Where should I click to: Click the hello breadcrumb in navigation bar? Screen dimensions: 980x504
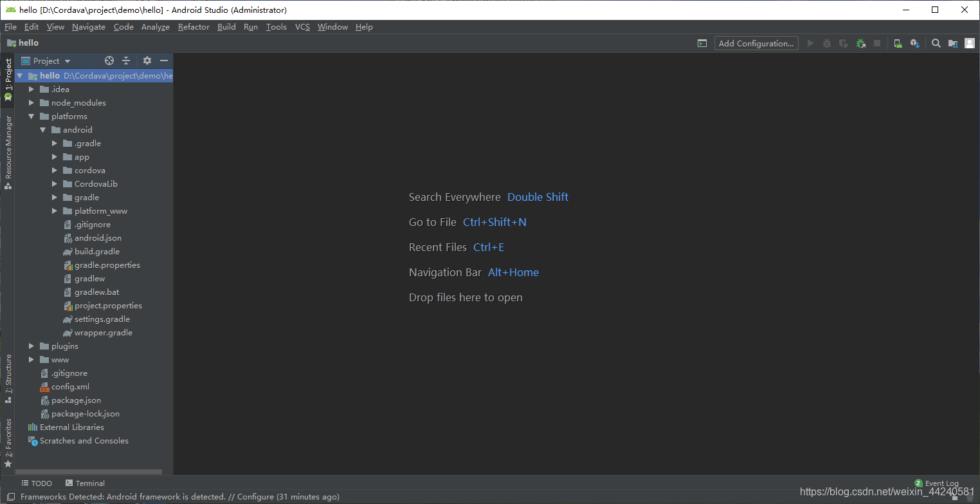coord(23,43)
